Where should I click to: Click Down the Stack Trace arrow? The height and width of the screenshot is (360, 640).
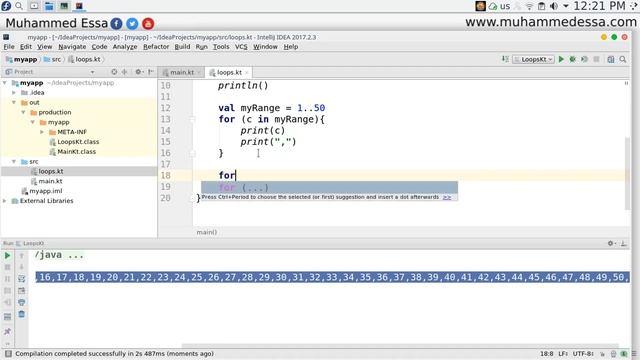coord(22,267)
